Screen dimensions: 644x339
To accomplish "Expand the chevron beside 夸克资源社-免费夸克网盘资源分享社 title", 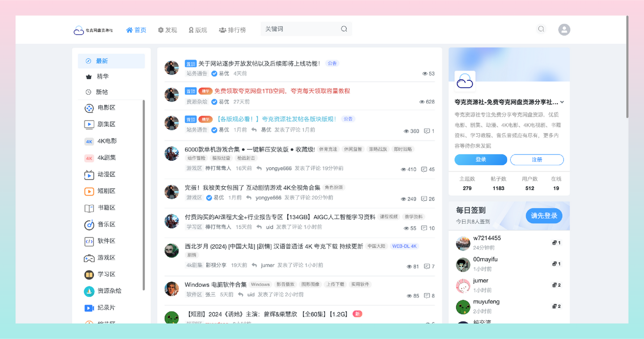I will click(x=562, y=102).
